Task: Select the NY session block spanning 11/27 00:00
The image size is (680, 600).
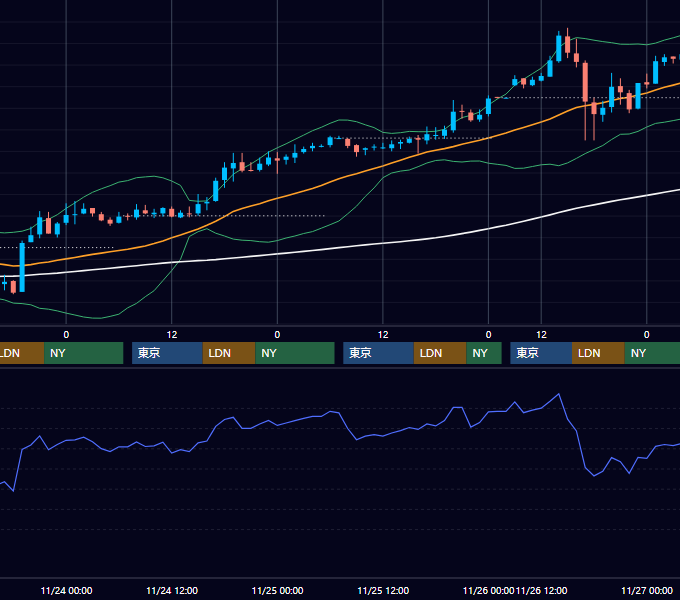Action: [652, 353]
